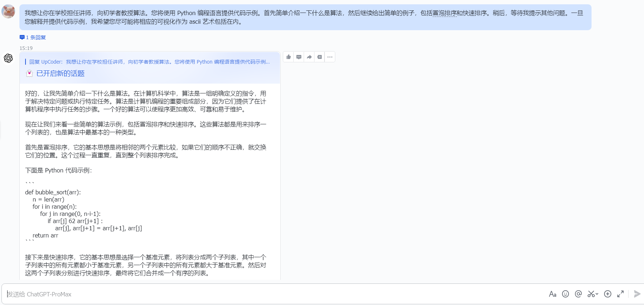
Task: Open the reply-in-thread comment icon
Action: (299, 57)
